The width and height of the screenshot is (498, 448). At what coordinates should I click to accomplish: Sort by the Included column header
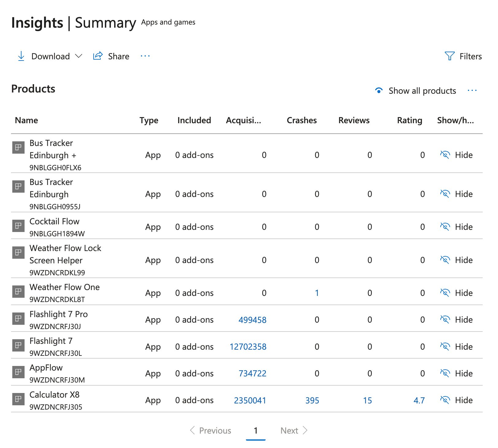[194, 120]
